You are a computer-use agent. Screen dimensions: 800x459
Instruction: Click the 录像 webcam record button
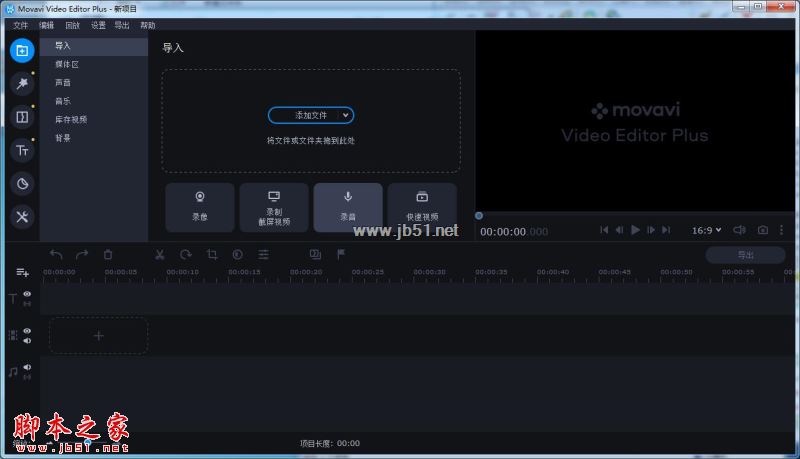[x=200, y=208]
